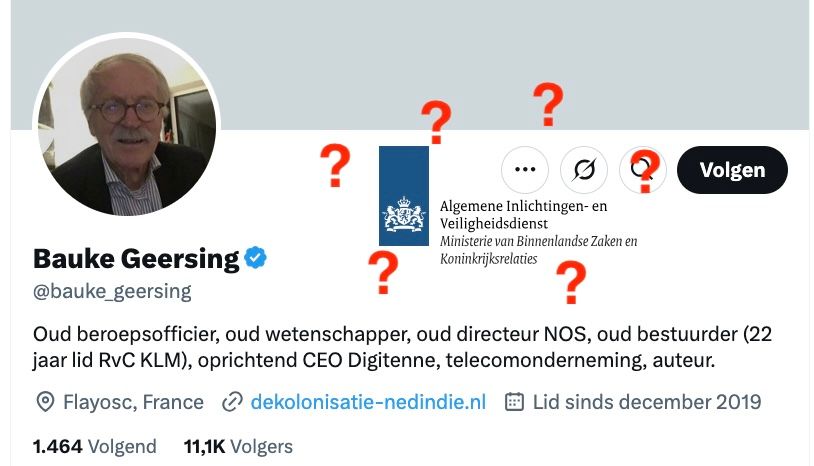This screenshot has height=466, width=814.
Task: Click the @bauke_geersing handle
Action: 112,292
